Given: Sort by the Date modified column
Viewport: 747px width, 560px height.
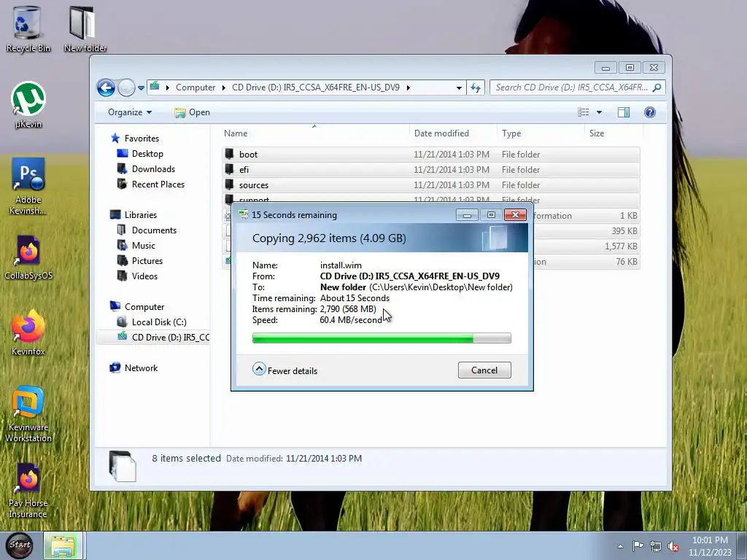Looking at the screenshot, I should 452,133.
